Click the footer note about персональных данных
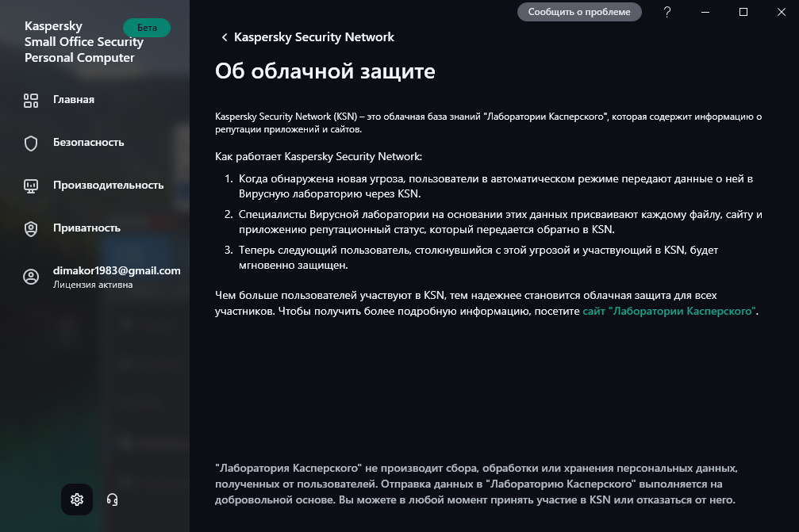This screenshot has width=799, height=532. click(x=476, y=484)
